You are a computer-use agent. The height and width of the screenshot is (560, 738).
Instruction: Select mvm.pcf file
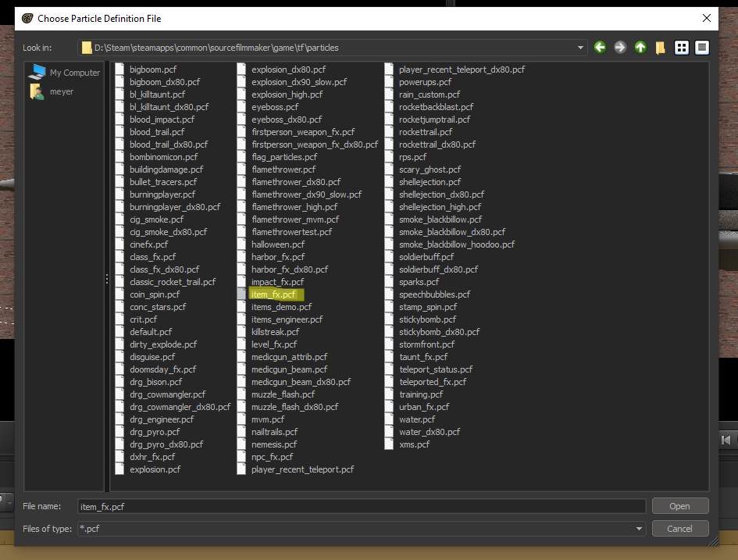268,419
